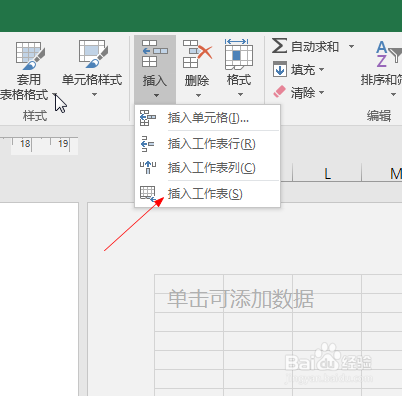Click the AutoSum sigma icon
Image resolution: width=402 pixels, height=396 pixels.
[x=279, y=45]
